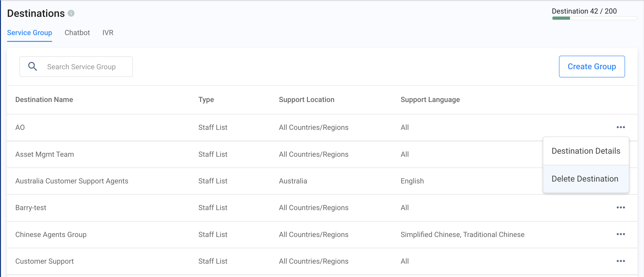Click the Australia support location cell

[293, 181]
